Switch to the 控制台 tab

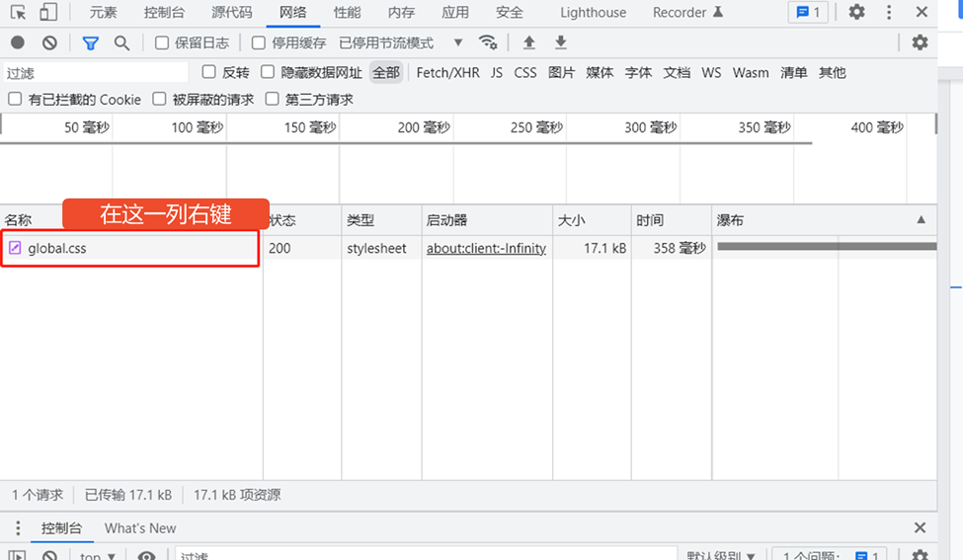(164, 12)
